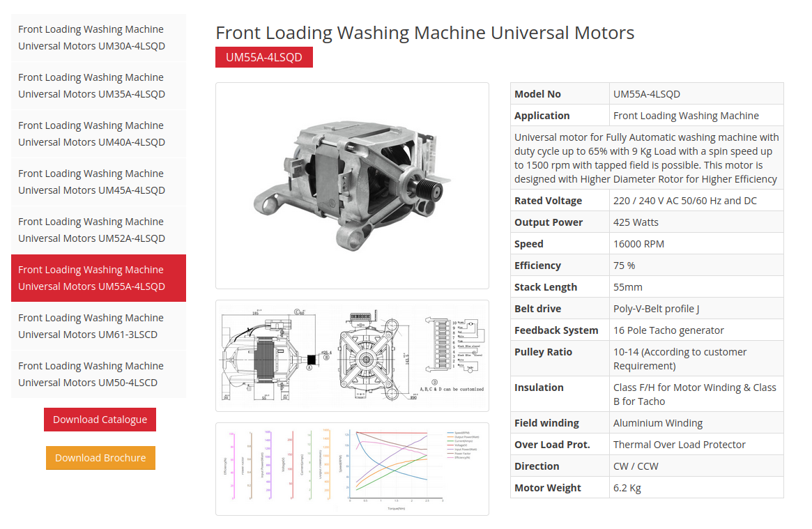Select the highlighted UM55A-4LSQD sidebar item

point(98,278)
